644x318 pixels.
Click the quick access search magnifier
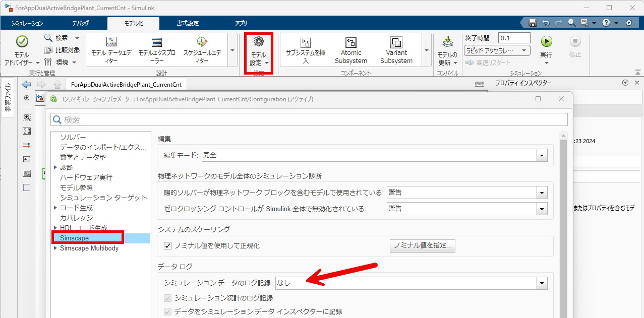571,23
